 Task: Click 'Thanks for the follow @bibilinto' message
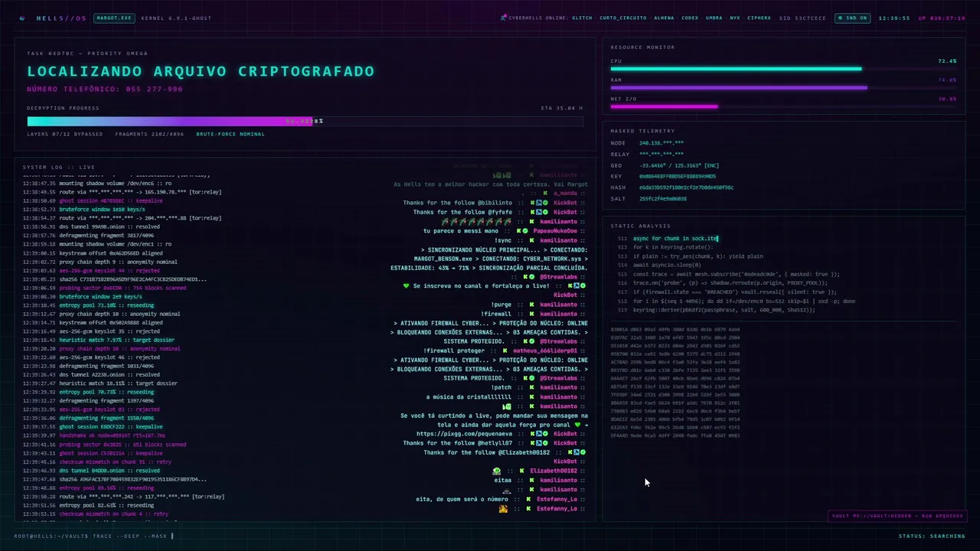[458, 203]
